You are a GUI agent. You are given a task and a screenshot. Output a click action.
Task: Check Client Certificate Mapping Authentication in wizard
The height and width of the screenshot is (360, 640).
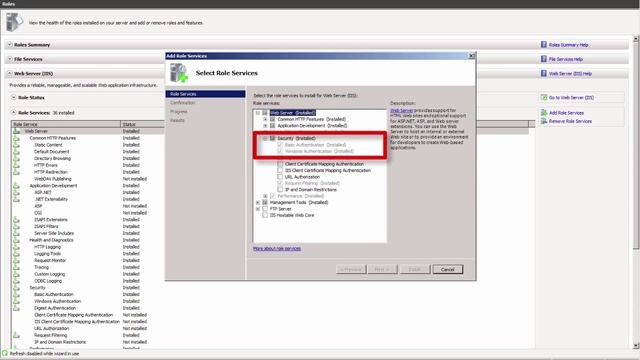click(x=280, y=164)
